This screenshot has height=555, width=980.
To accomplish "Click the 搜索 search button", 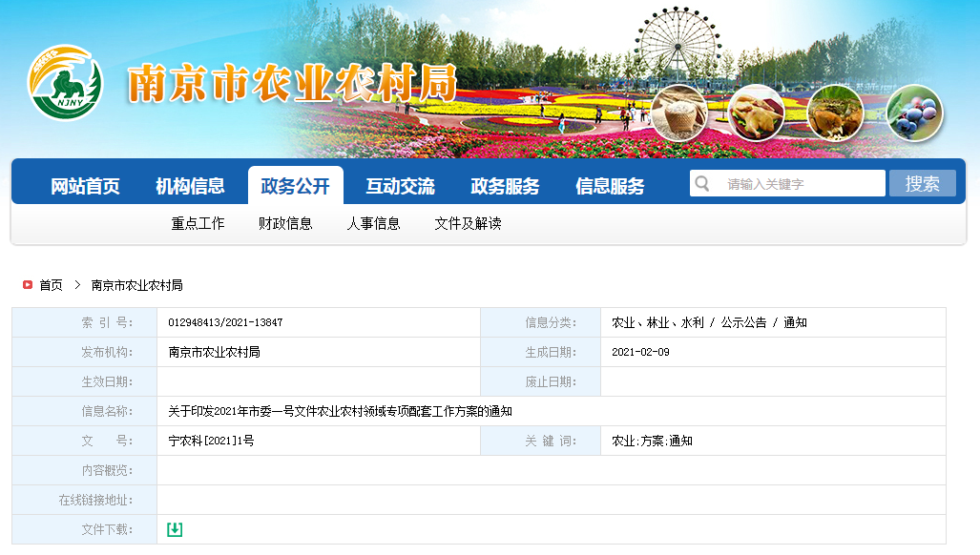I will [922, 184].
